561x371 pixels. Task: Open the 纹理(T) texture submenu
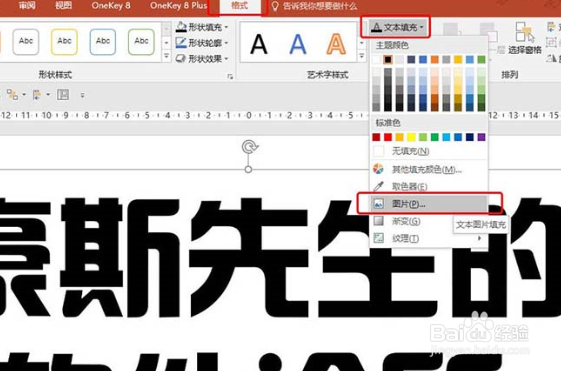pyautogui.click(x=429, y=238)
